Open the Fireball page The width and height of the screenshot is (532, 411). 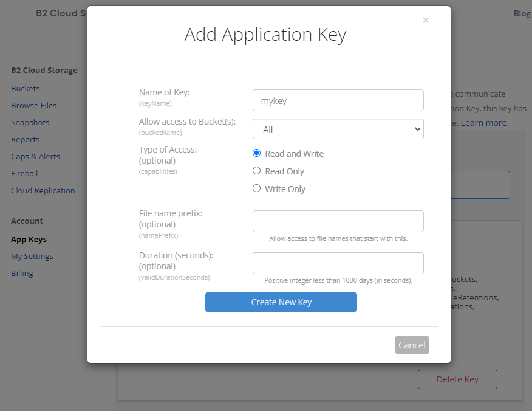tap(24, 173)
